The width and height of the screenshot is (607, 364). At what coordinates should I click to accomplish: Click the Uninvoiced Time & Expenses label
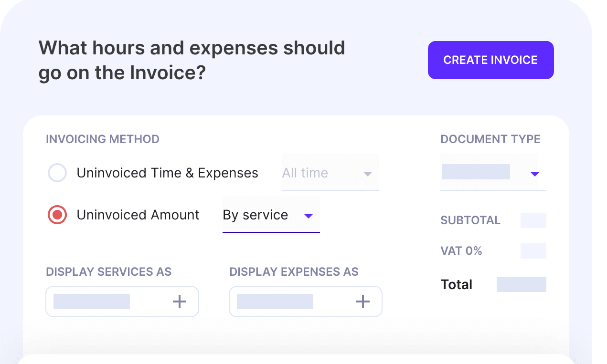pyautogui.click(x=168, y=173)
